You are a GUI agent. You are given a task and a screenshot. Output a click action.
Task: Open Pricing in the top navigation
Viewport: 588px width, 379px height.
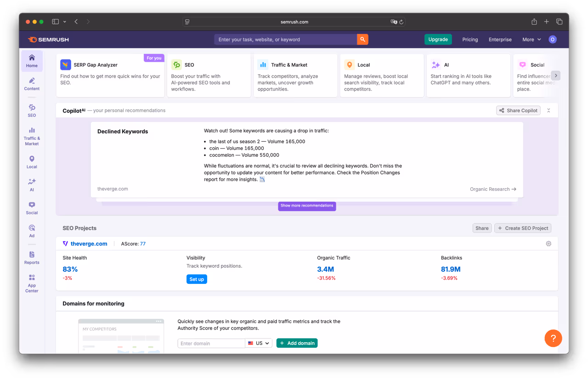point(470,40)
